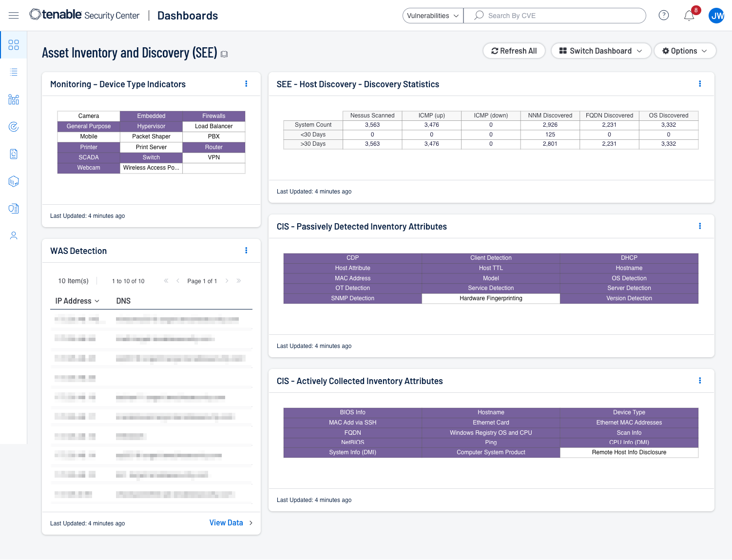Open the user account sidebar icon
732x560 pixels.
point(14,236)
